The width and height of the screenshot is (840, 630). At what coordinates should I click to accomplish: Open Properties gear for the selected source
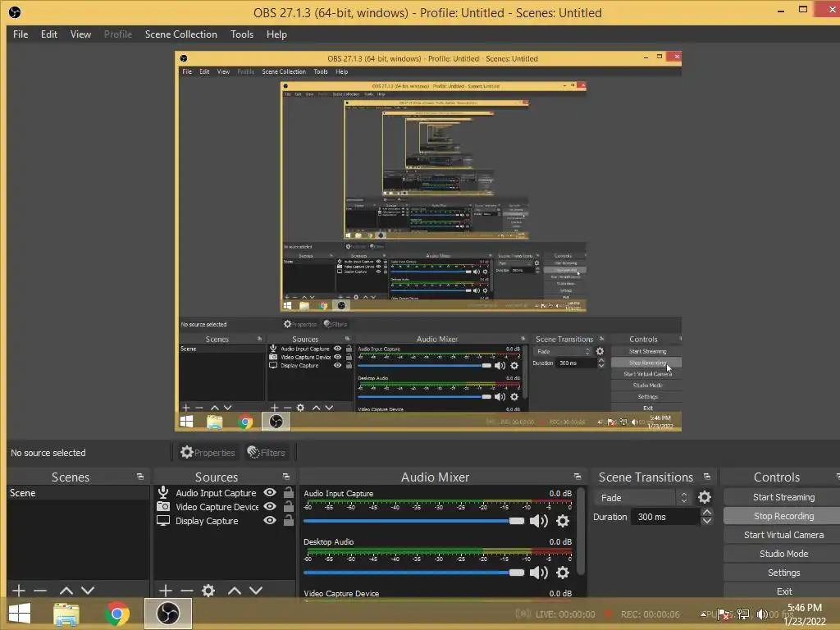click(x=208, y=452)
